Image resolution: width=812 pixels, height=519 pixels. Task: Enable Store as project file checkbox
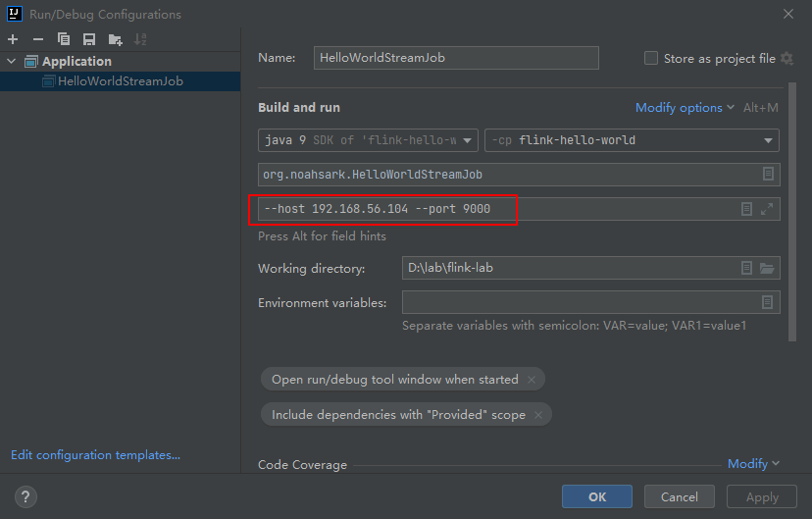(651, 58)
